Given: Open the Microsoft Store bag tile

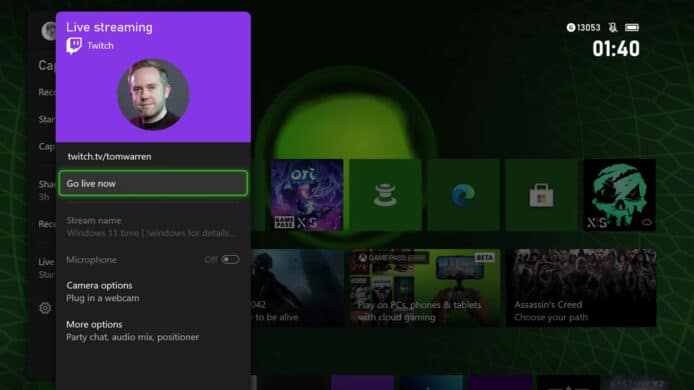Looking at the screenshot, I should click(x=541, y=195).
